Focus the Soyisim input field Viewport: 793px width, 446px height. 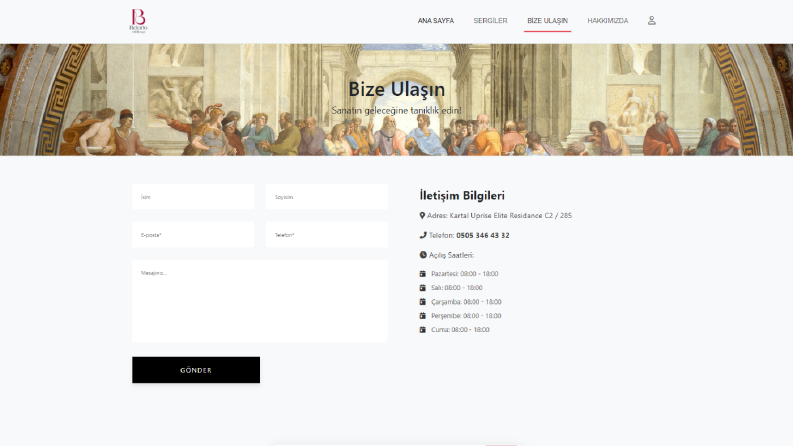(327, 197)
